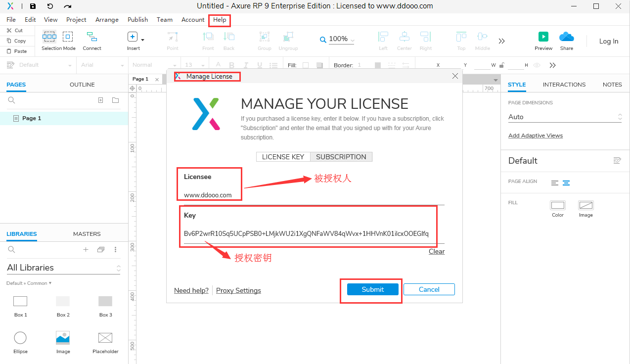Image resolution: width=630 pixels, height=364 pixels.
Task: Click the Share cloud icon
Action: 567,37
